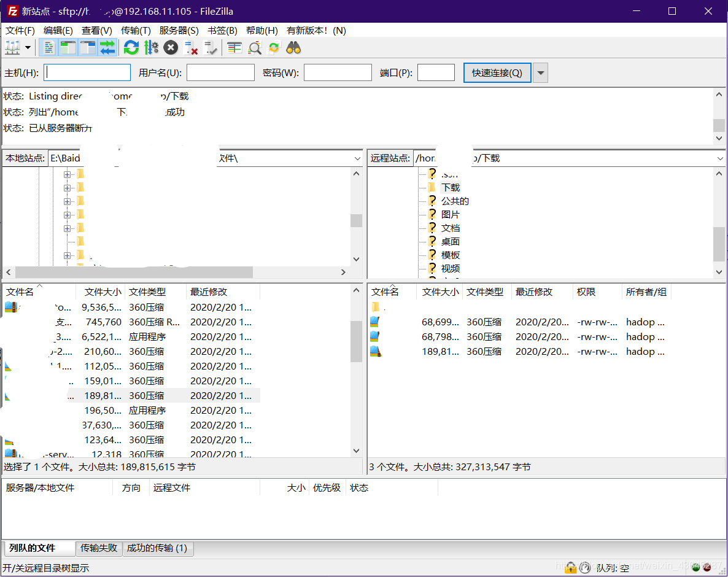
Task: Select the 桌面 folder in remote tree
Action: pos(450,241)
